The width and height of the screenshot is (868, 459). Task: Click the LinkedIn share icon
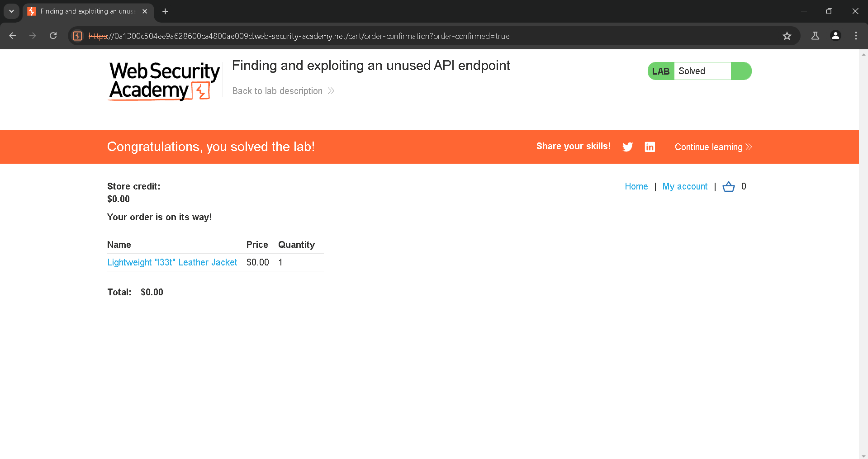(x=650, y=147)
